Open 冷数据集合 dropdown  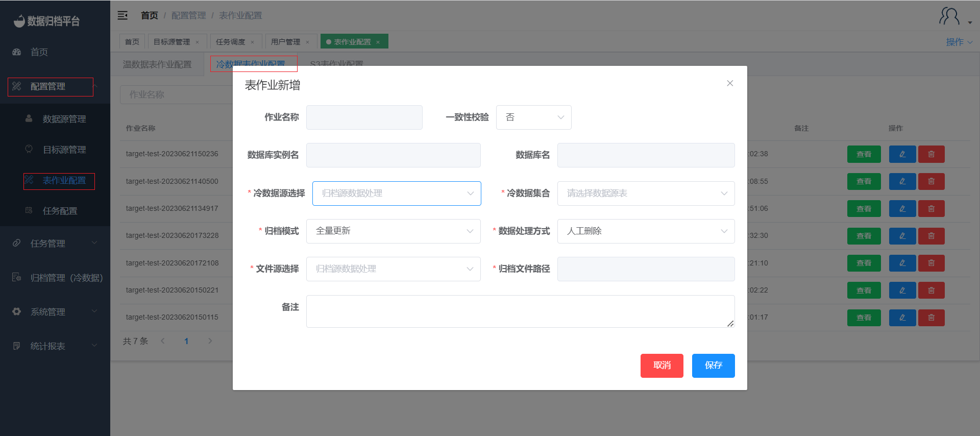coord(646,193)
